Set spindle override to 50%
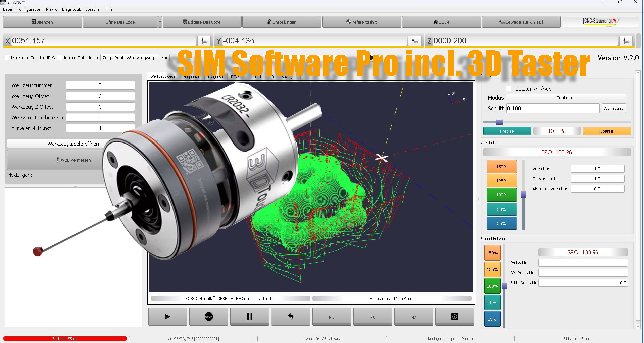The image size is (644, 343). pyautogui.click(x=492, y=302)
